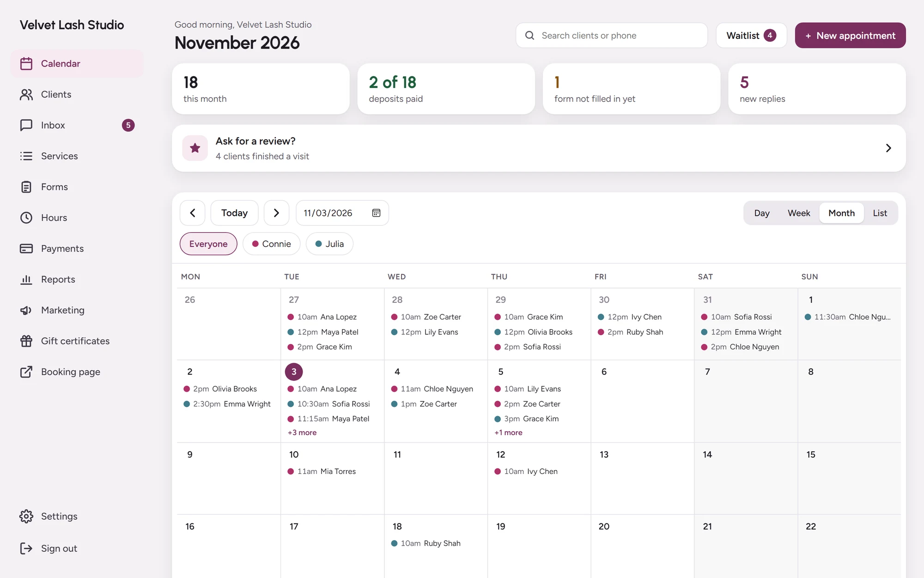Switch to List view
Screen dimensions: 924x578
[x=880, y=213]
